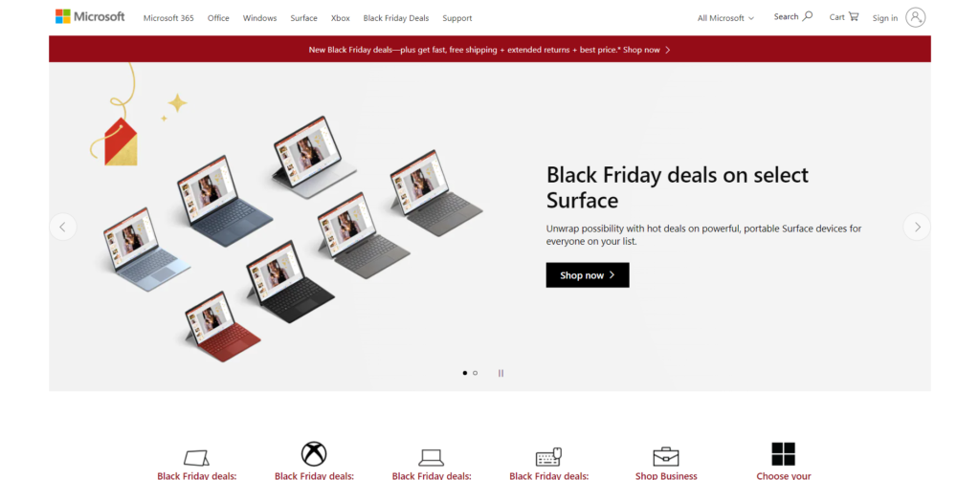The width and height of the screenshot is (980, 480).
Task: Select the second carousel slide dot
Action: pos(475,373)
